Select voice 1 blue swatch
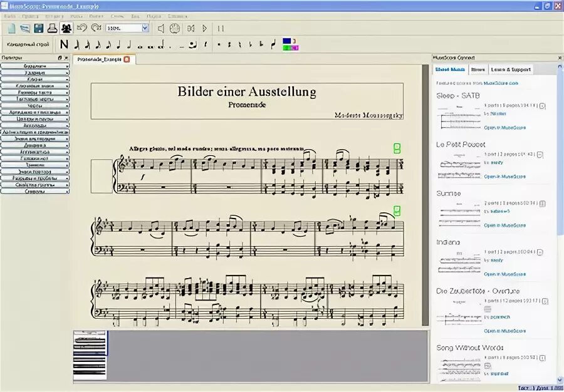The width and height of the screenshot is (564, 392). point(286,41)
